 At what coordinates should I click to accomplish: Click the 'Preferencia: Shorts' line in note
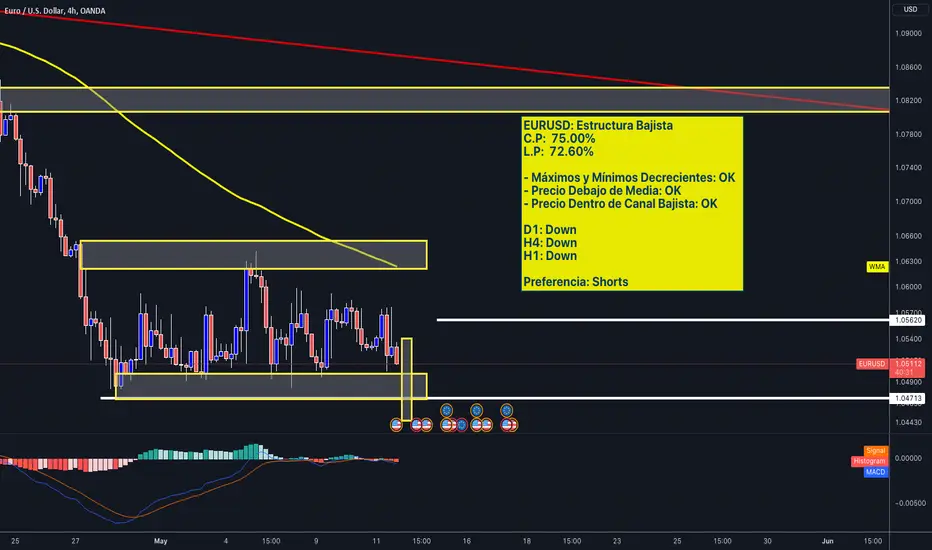point(575,282)
